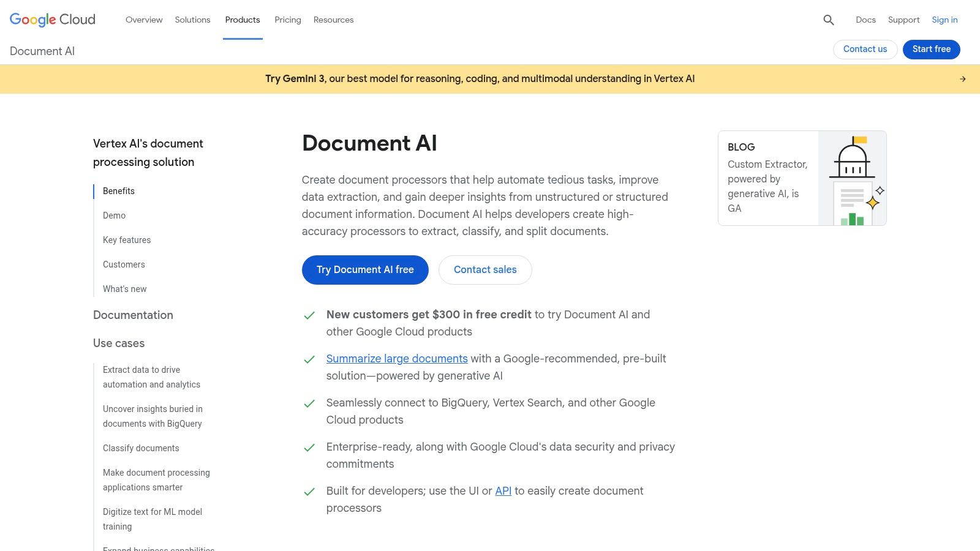
Task: Open the search function
Action: point(828,20)
